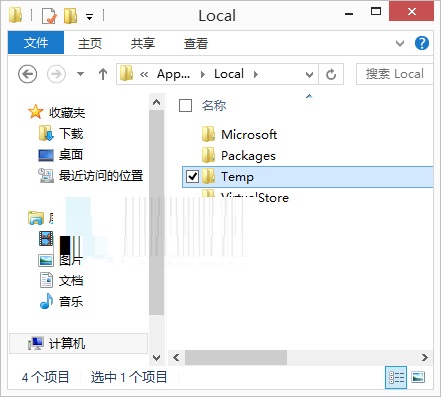Switch to the 主页 ribbon tab

coord(90,43)
